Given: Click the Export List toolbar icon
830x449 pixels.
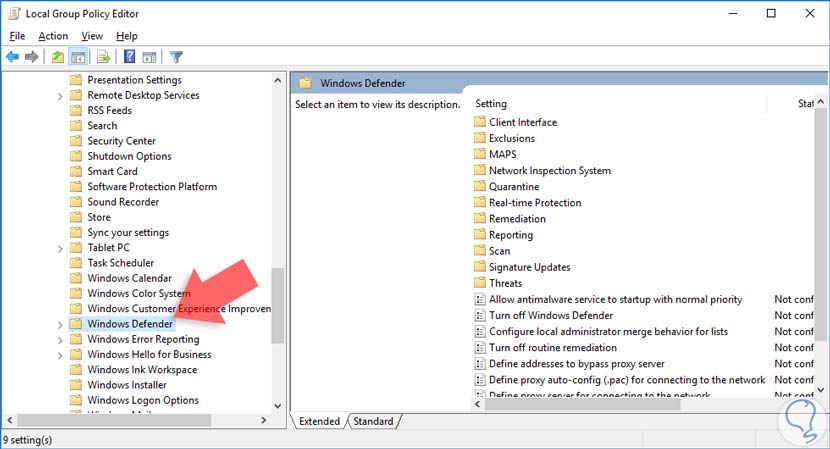Looking at the screenshot, I should click(x=104, y=57).
